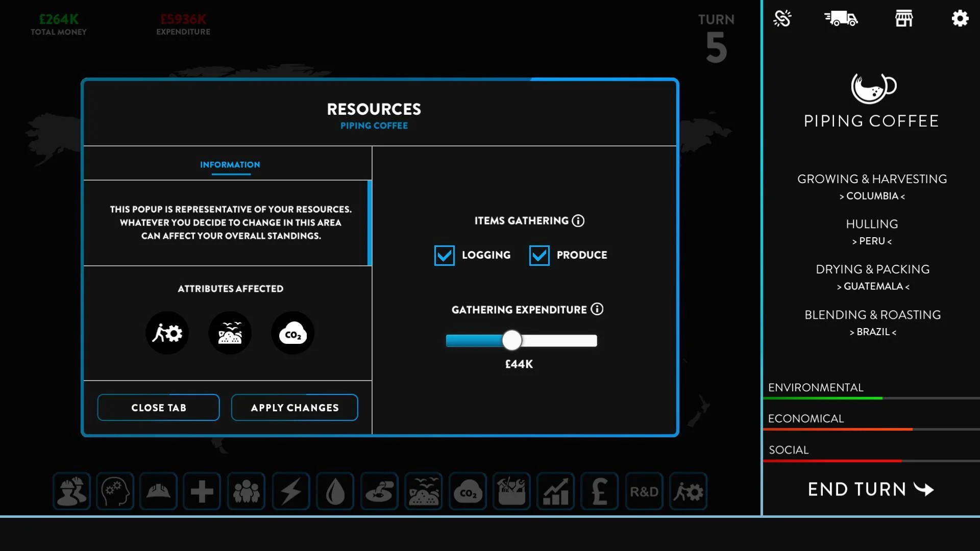The image size is (980, 551).
Task: Select the CO2 cloud icon in bottom toolbar
Action: tap(468, 491)
